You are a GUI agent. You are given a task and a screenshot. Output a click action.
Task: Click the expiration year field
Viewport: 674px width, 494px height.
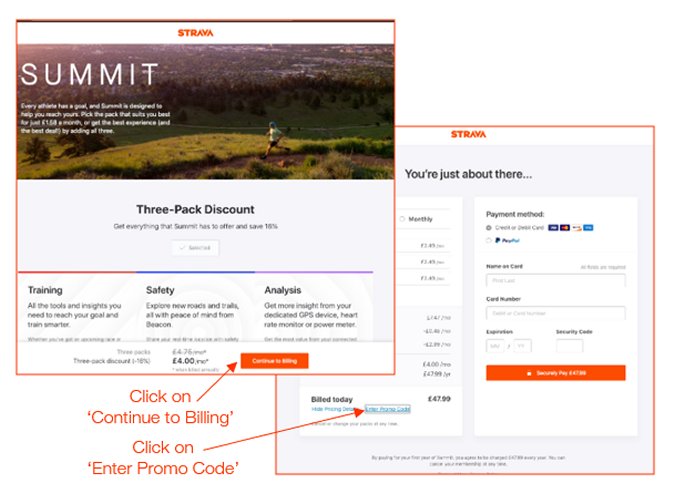[x=522, y=346]
